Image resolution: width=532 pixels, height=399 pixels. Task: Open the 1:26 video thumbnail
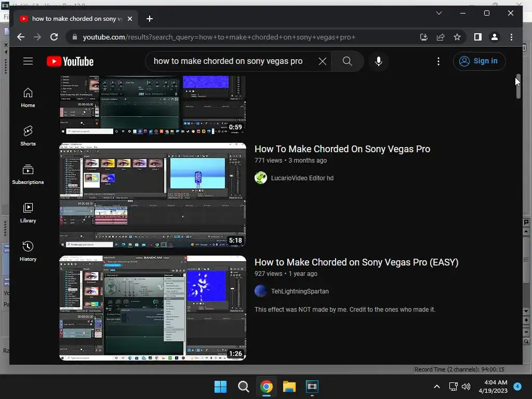(x=153, y=308)
